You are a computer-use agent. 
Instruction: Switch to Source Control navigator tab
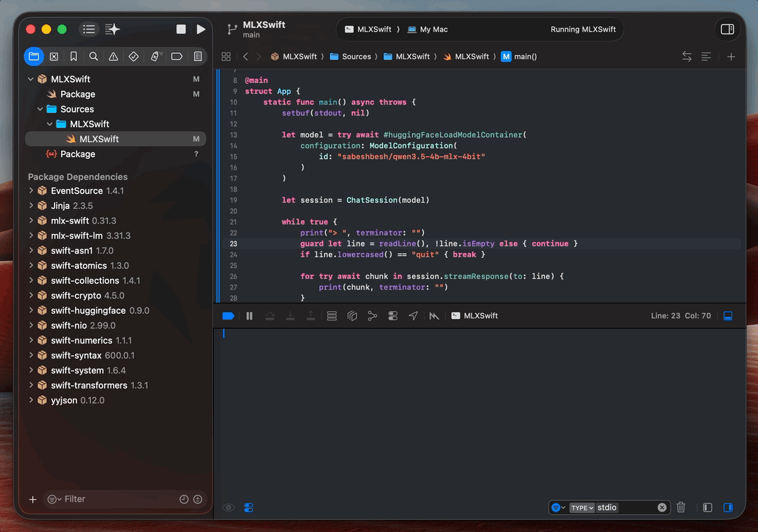tap(54, 56)
